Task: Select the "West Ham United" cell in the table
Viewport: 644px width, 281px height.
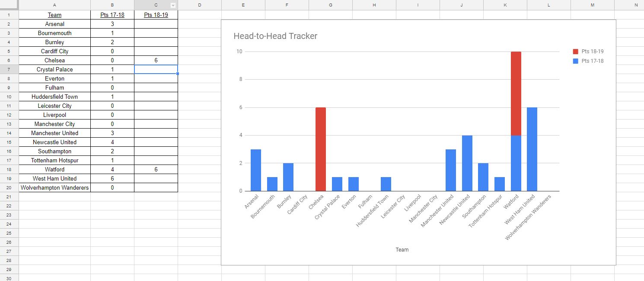Action: tap(54, 178)
